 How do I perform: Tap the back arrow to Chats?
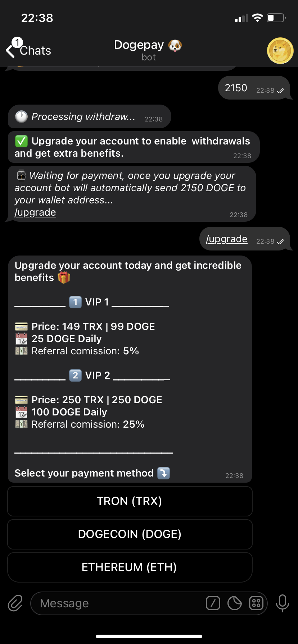click(x=11, y=50)
